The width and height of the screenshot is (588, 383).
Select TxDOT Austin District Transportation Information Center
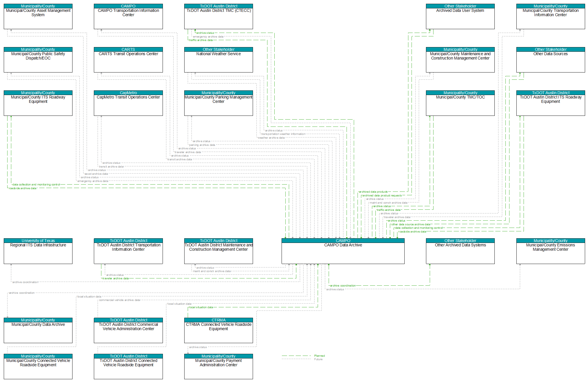coord(128,251)
